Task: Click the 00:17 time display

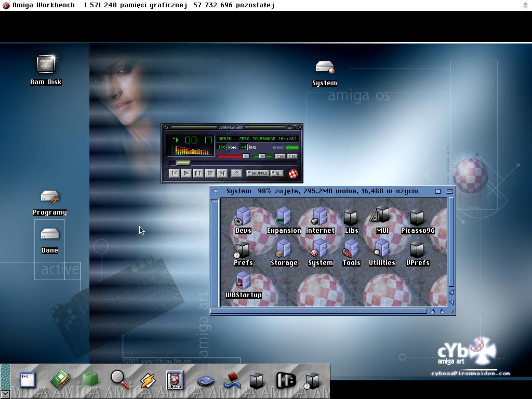Action: coord(199,139)
